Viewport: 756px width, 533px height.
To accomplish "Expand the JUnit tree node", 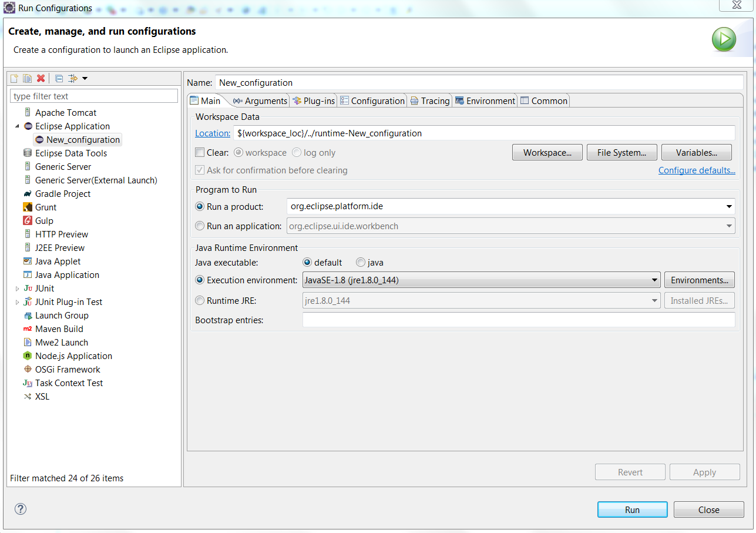I will tap(17, 288).
